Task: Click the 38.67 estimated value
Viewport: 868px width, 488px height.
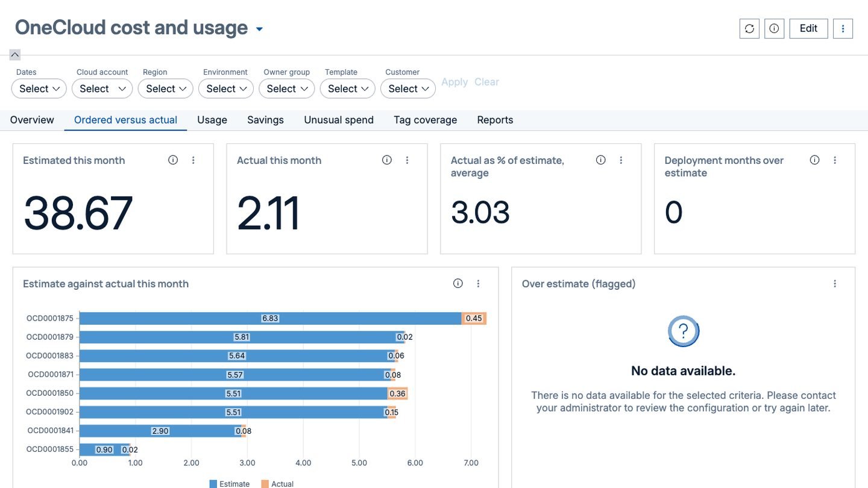Action: coord(78,213)
